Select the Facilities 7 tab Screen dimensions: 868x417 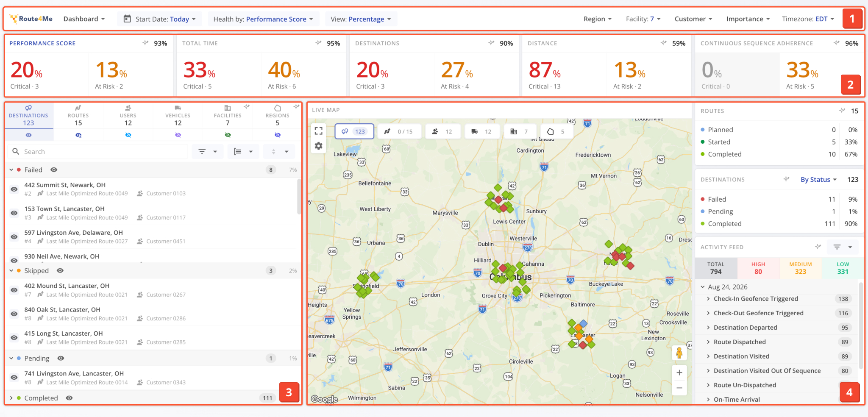pyautogui.click(x=228, y=115)
